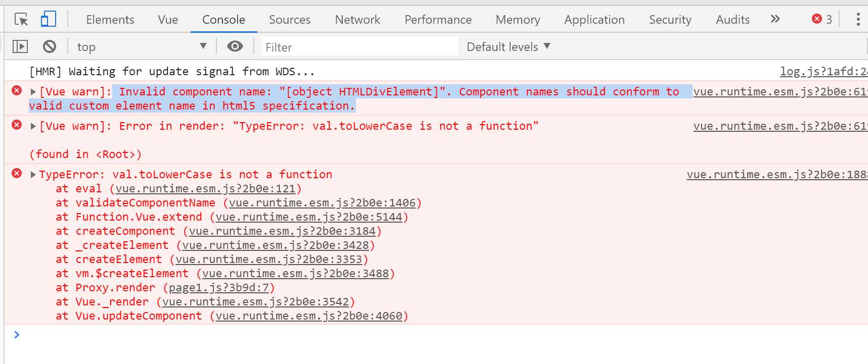This screenshot has width=868, height=364.
Task: Expand the Invalid component name warning
Action: click(x=33, y=92)
